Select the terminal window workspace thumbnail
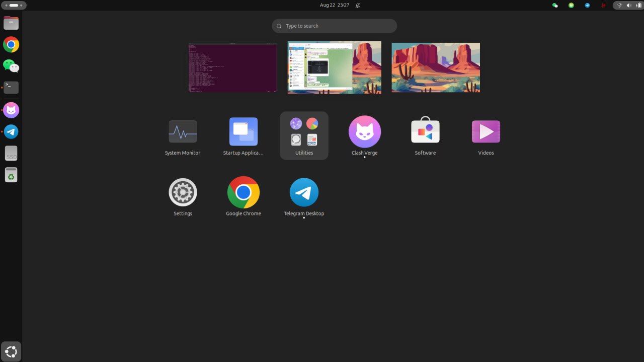Screen dimensions: 644x362 click(232, 67)
